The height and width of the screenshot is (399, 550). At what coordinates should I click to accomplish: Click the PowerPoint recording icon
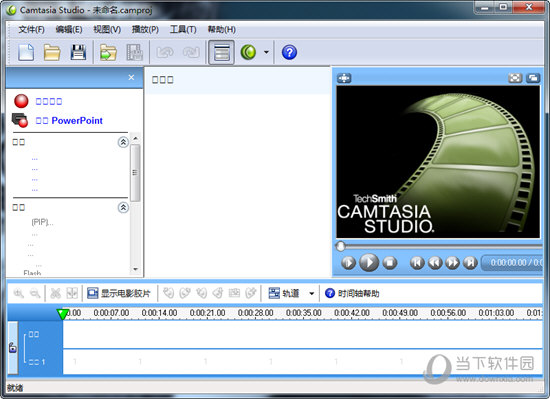(x=20, y=120)
